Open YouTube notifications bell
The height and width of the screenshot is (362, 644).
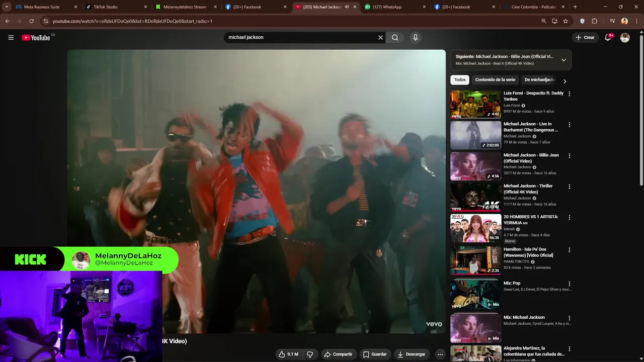(608, 38)
